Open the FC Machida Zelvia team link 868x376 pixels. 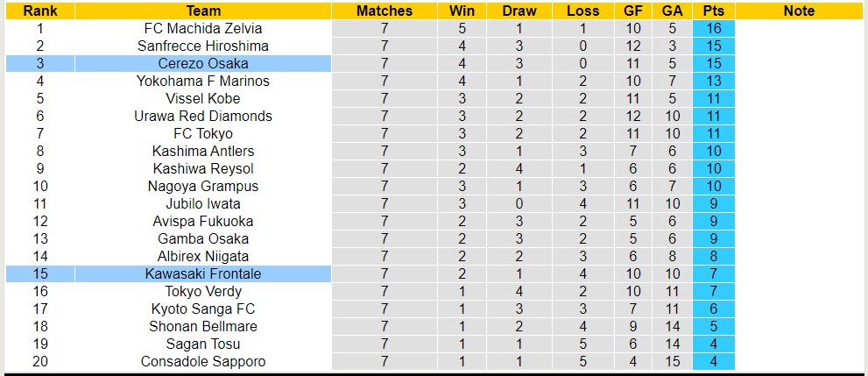tap(203, 28)
